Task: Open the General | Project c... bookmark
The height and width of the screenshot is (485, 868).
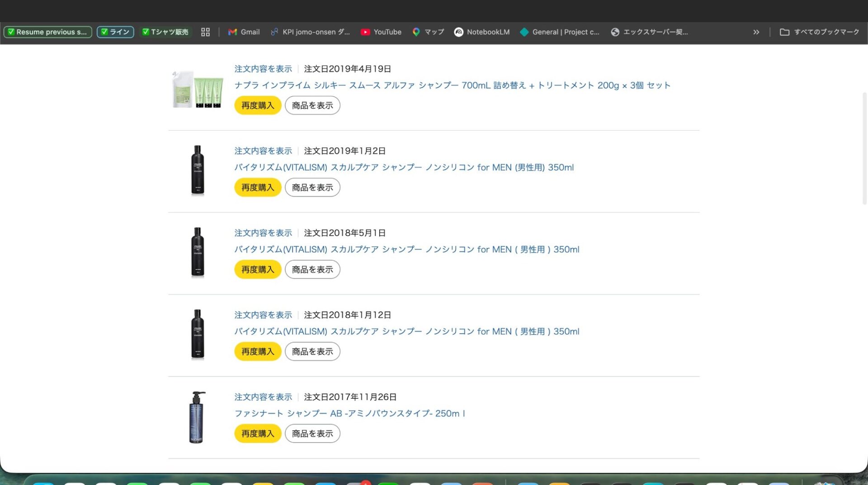Action: click(560, 32)
